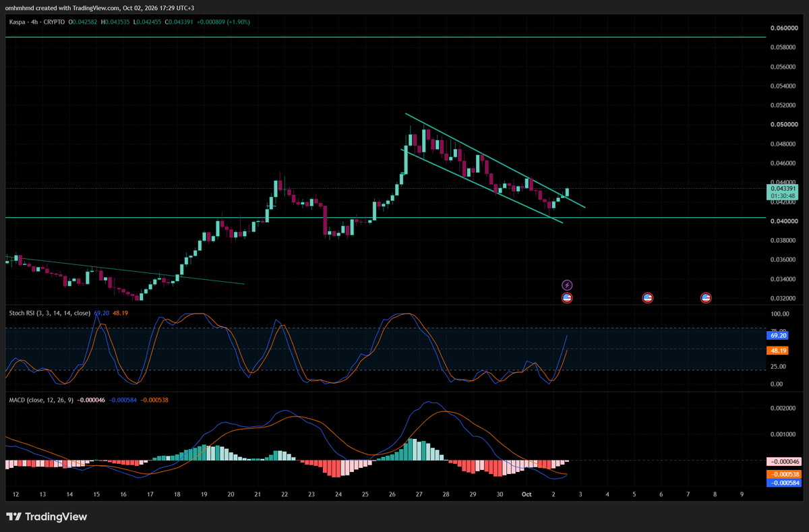Click the 0.056000 price scale label

point(783,67)
